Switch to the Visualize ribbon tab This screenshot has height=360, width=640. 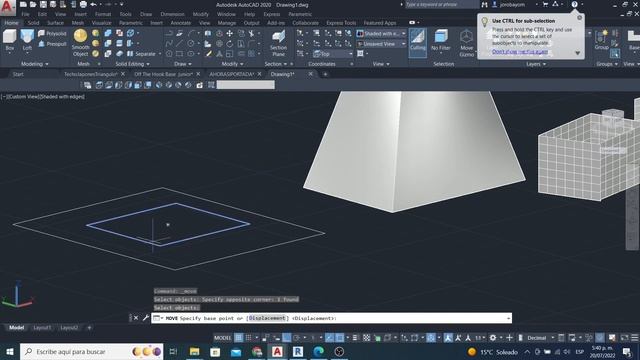[101, 23]
